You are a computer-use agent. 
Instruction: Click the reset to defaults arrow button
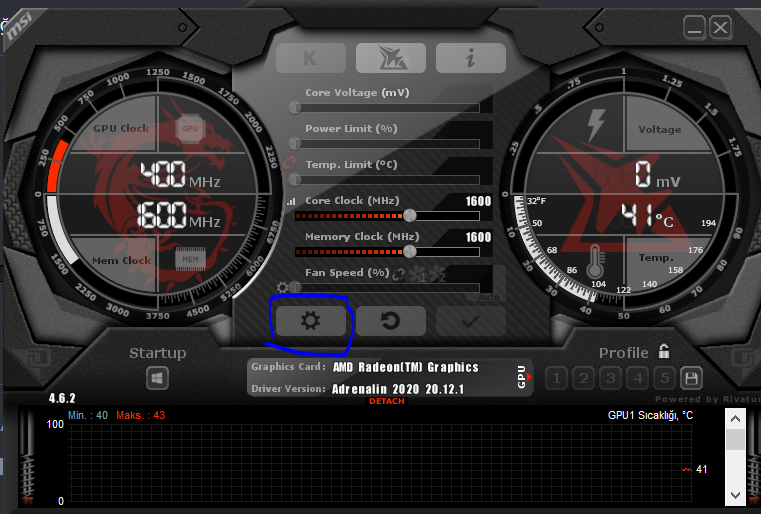(391, 321)
